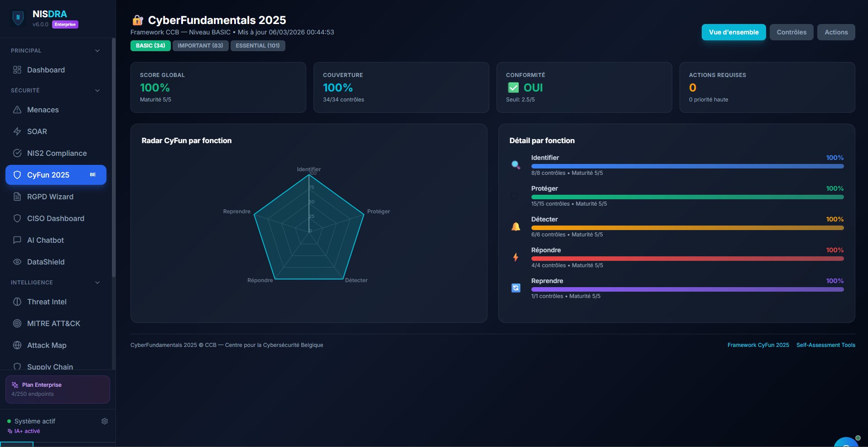Screen dimensions: 868x447
Task: Click the "Radar CyFun par fonction" heading
Action: (187, 141)
